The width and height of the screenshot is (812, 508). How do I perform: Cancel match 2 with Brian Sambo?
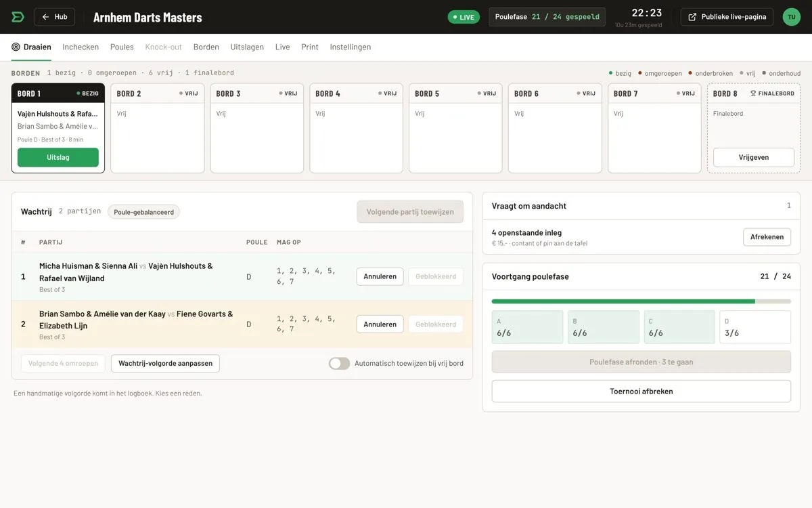coord(380,324)
